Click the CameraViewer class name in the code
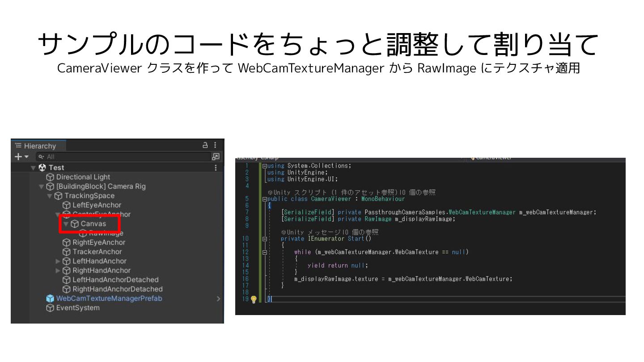Viewport: 644px width, 362px height. coord(331,199)
